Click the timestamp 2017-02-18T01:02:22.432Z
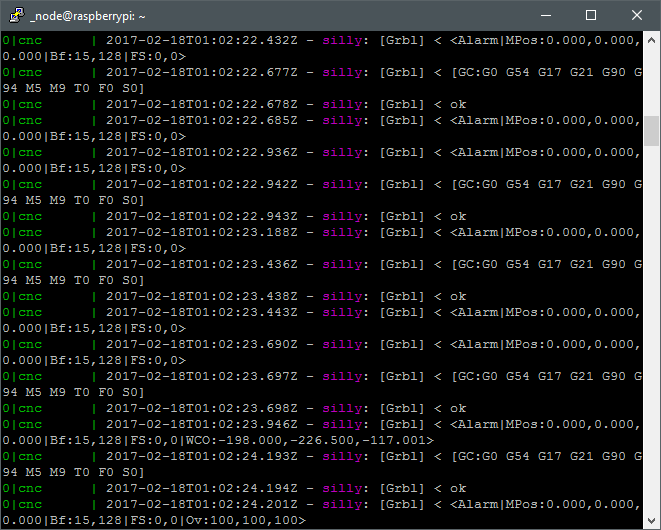661x530 pixels. (x=201, y=40)
